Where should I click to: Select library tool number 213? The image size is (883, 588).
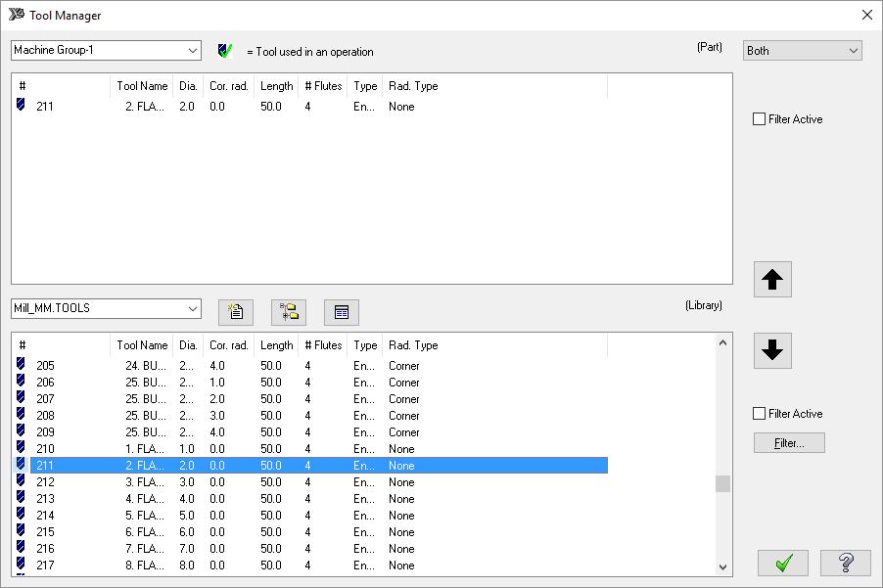click(45, 499)
